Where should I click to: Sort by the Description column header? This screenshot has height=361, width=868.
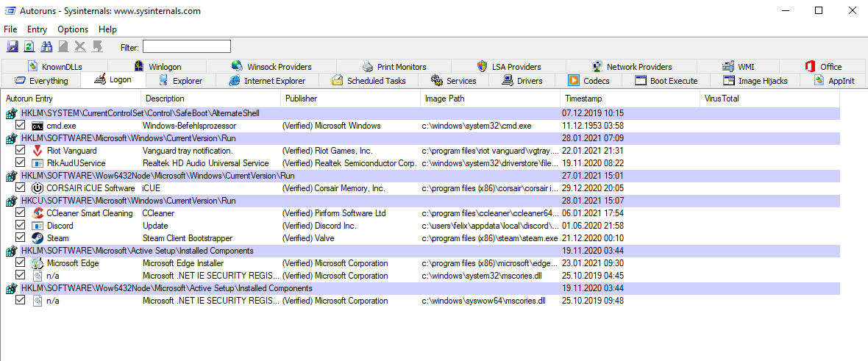point(211,99)
